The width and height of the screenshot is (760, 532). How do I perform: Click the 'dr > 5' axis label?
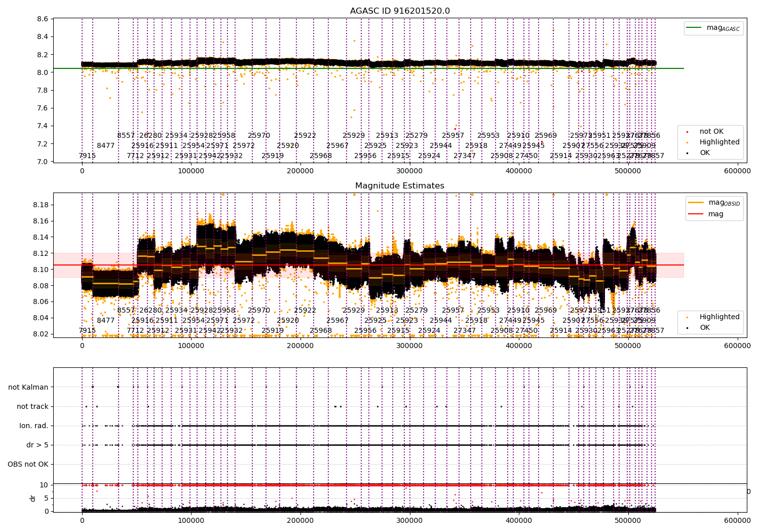[x=37, y=445]
